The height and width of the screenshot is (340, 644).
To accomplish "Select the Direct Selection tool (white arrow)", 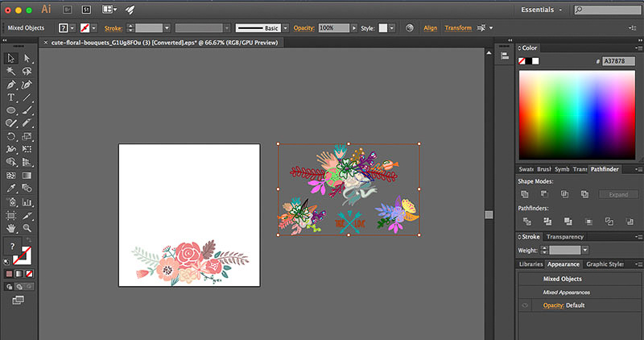I will (27, 58).
